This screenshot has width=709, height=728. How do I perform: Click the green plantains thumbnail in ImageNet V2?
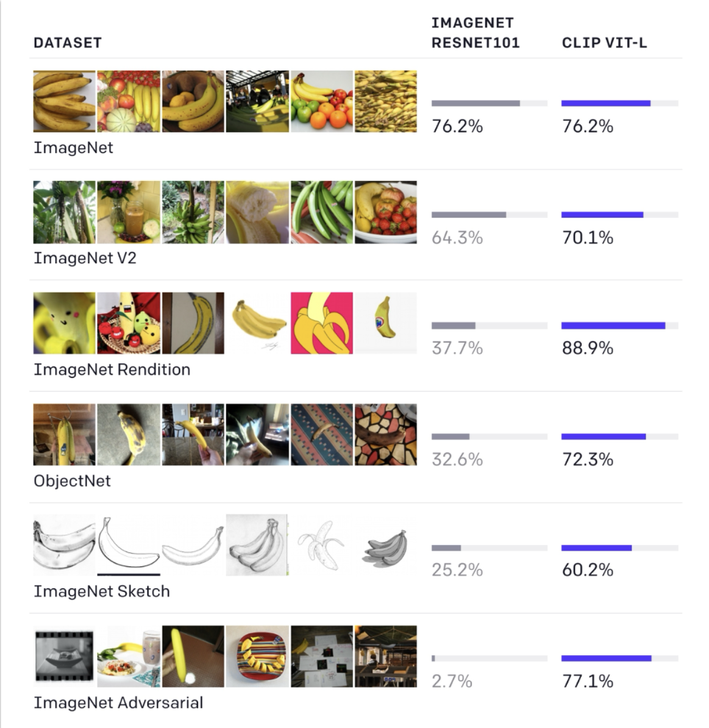click(x=321, y=212)
